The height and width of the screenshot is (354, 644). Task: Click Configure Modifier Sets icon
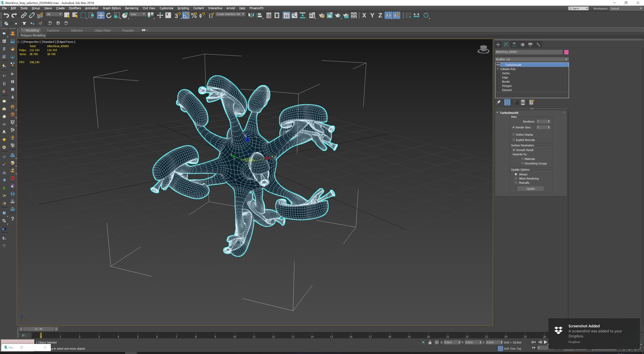pyautogui.click(x=532, y=102)
